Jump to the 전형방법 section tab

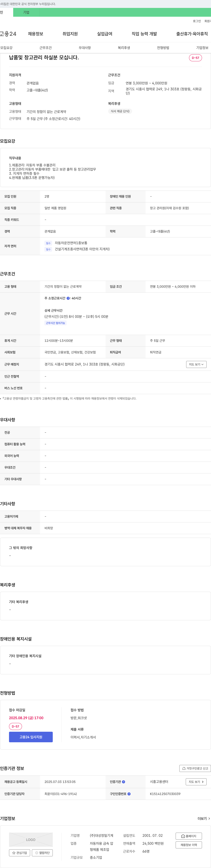(x=163, y=48)
